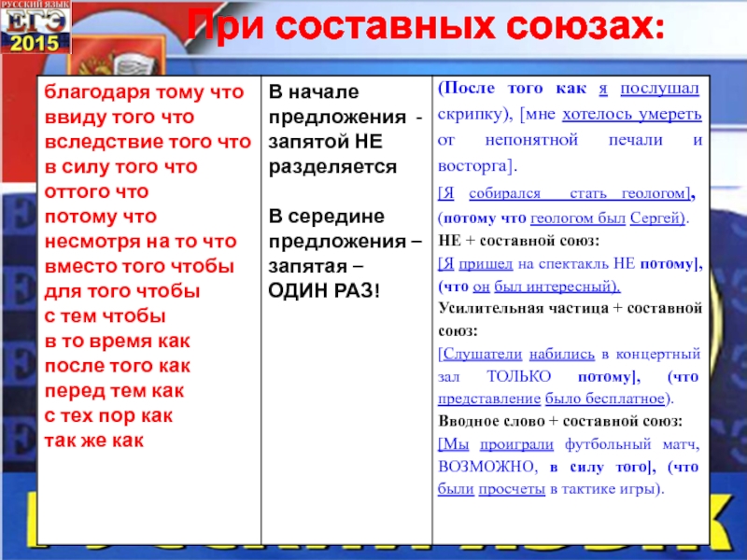
Task: Click the heading 'Усилительная частица + составной'
Action: click(x=570, y=308)
